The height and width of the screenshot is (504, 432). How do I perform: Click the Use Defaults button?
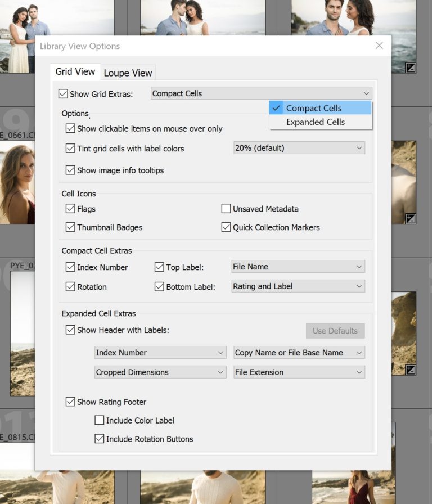335,331
